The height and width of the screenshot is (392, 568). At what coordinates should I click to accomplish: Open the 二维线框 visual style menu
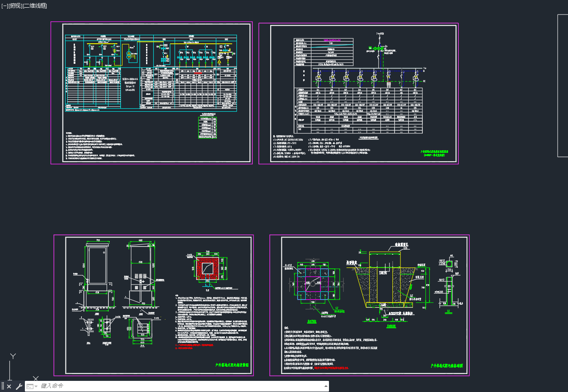pos(35,6)
